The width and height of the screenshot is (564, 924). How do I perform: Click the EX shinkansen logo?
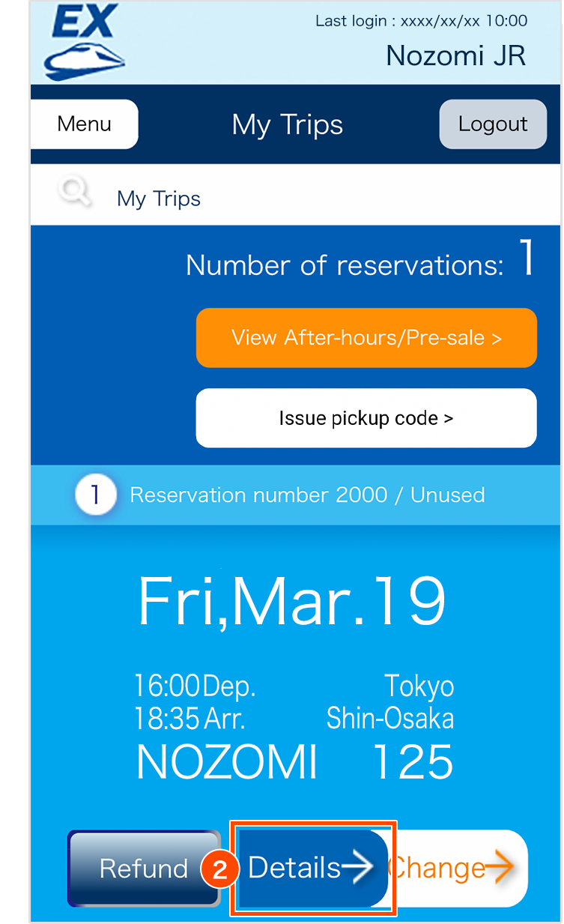coord(85,40)
